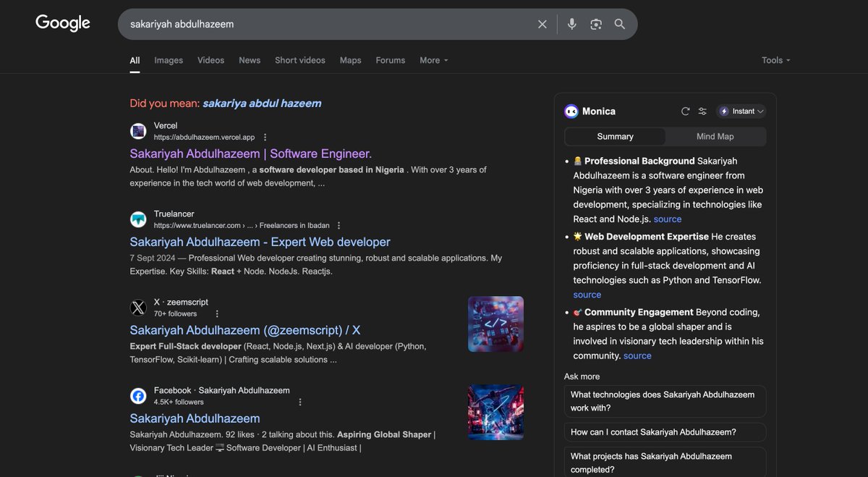
Task: Click the magnifying glass search icon
Action: point(620,24)
